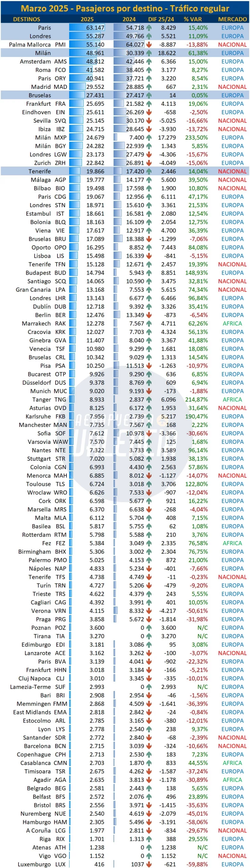The width and height of the screenshot is (250, 868).
Task: Click the red down arrow for Verona VRN
Action: (x=149, y=611)
